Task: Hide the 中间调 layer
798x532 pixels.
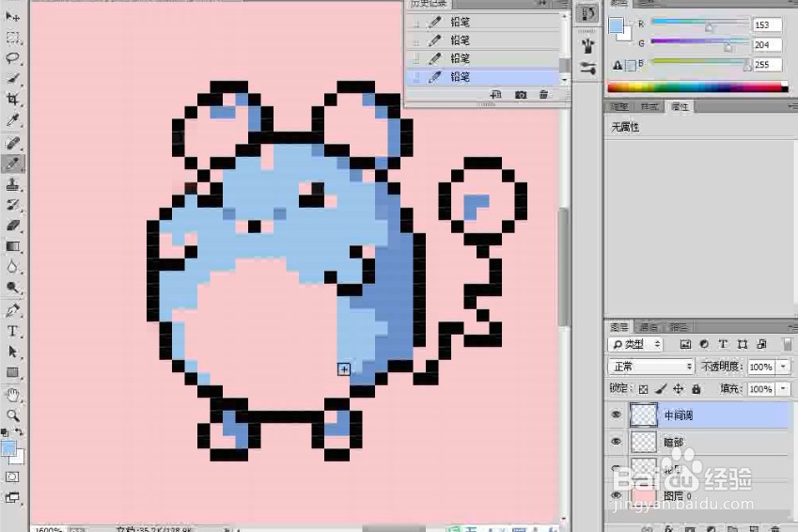Action: [616, 415]
